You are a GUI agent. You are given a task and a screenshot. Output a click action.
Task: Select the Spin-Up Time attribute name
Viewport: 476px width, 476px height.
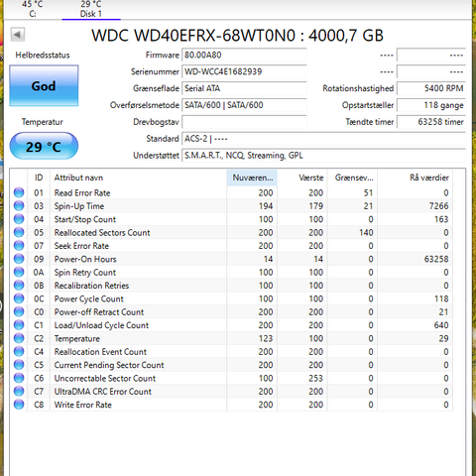pyautogui.click(x=79, y=206)
